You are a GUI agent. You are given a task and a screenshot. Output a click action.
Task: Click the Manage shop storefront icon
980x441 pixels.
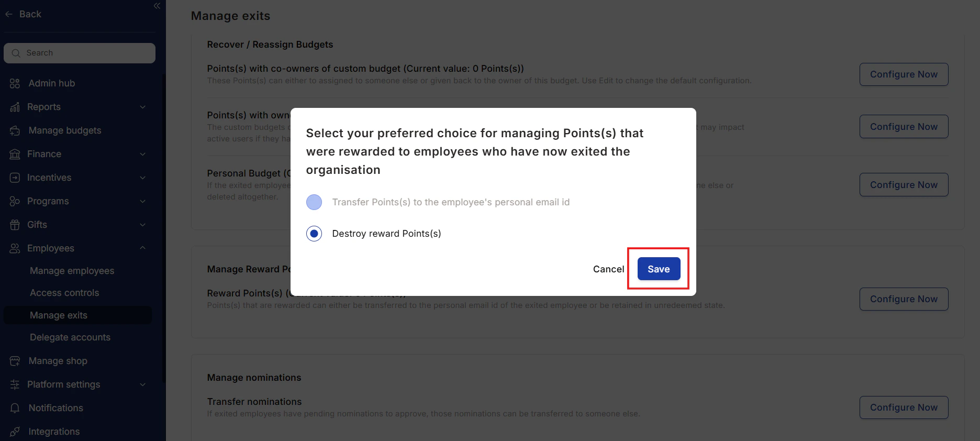tap(15, 361)
